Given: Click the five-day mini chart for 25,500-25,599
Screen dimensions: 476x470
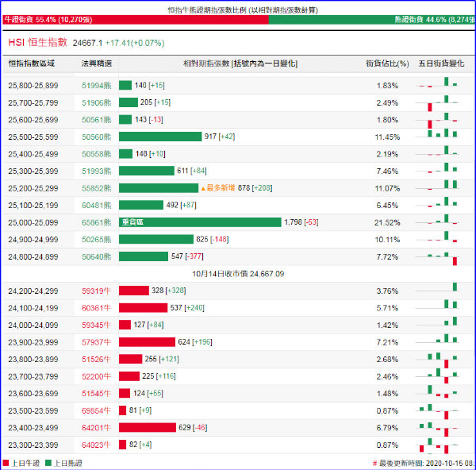Looking at the screenshot, I should click(437, 133).
